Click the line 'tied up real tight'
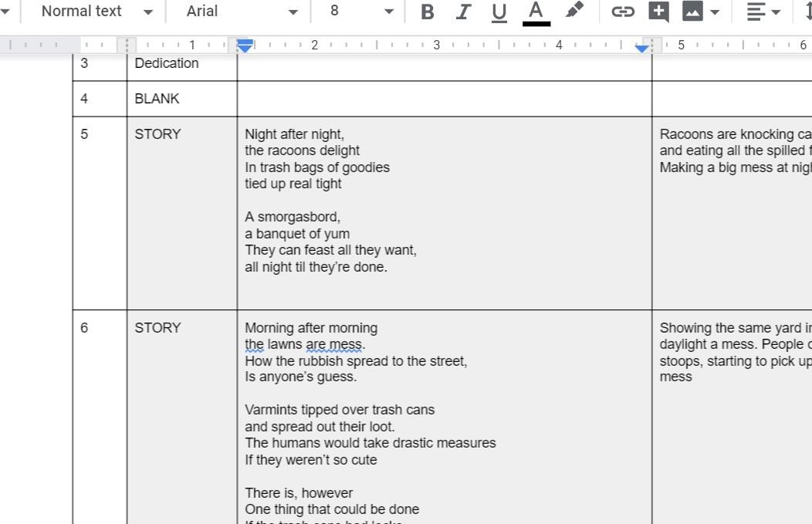The height and width of the screenshot is (524, 812). [x=293, y=184]
